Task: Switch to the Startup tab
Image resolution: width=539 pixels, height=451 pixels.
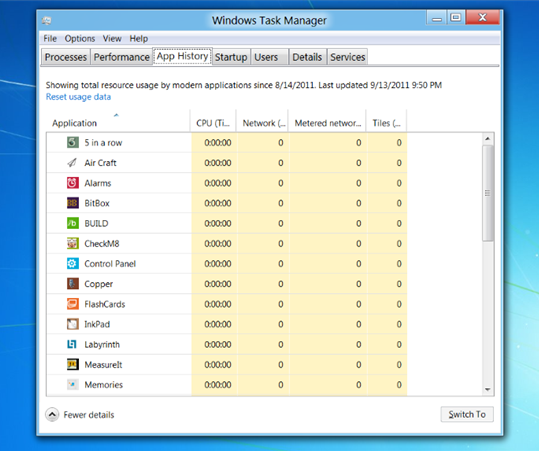Action: coord(231,57)
